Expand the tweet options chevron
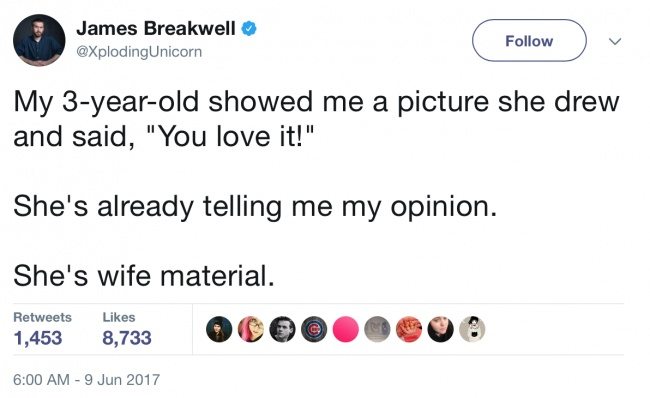 (615, 41)
